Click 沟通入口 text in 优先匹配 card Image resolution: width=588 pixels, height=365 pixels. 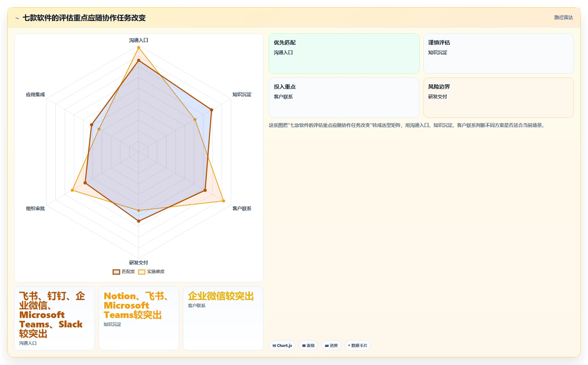coord(283,52)
